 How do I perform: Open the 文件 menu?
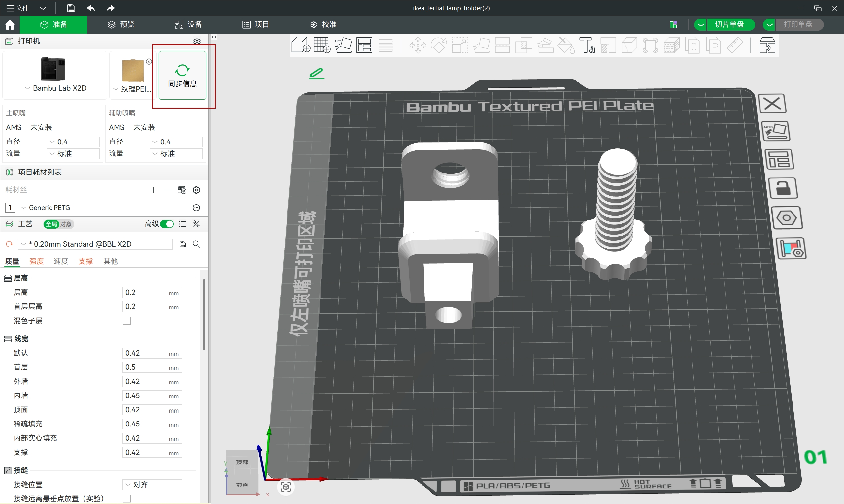(x=18, y=8)
